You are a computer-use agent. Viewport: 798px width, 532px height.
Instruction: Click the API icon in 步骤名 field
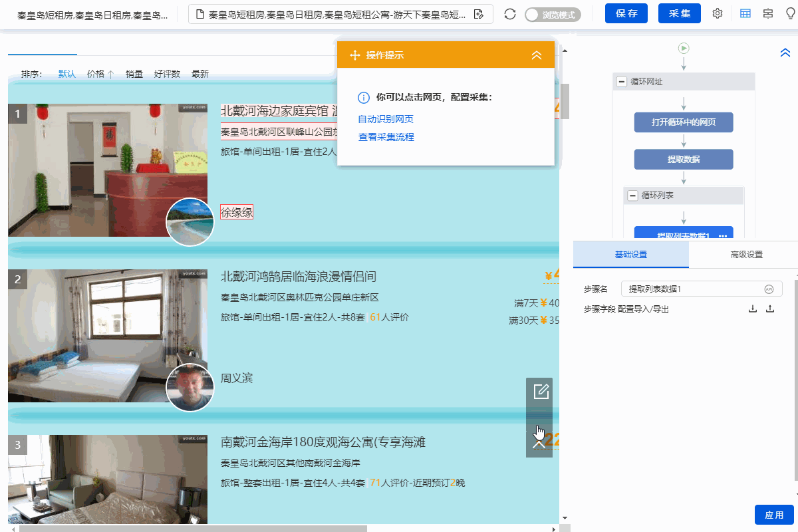769,289
